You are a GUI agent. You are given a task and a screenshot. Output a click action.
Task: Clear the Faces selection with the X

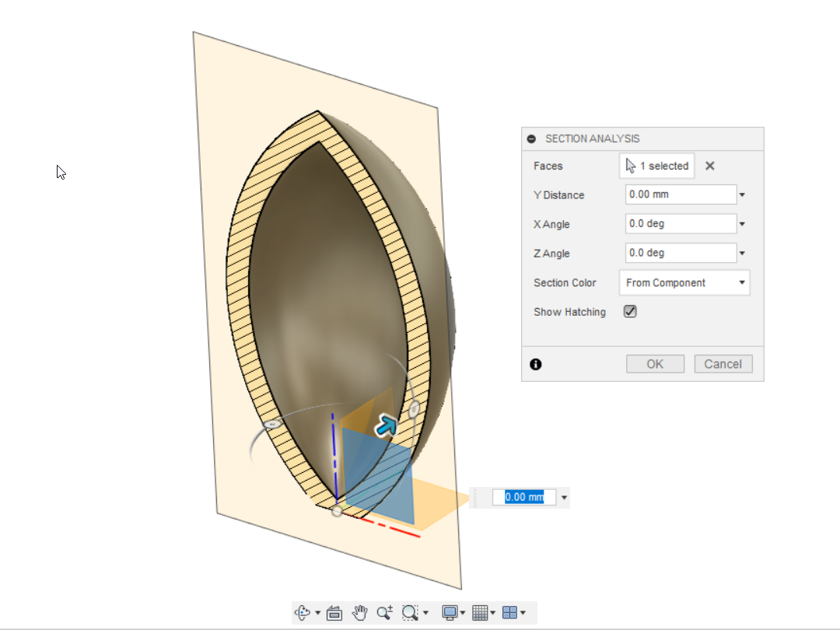tap(709, 166)
